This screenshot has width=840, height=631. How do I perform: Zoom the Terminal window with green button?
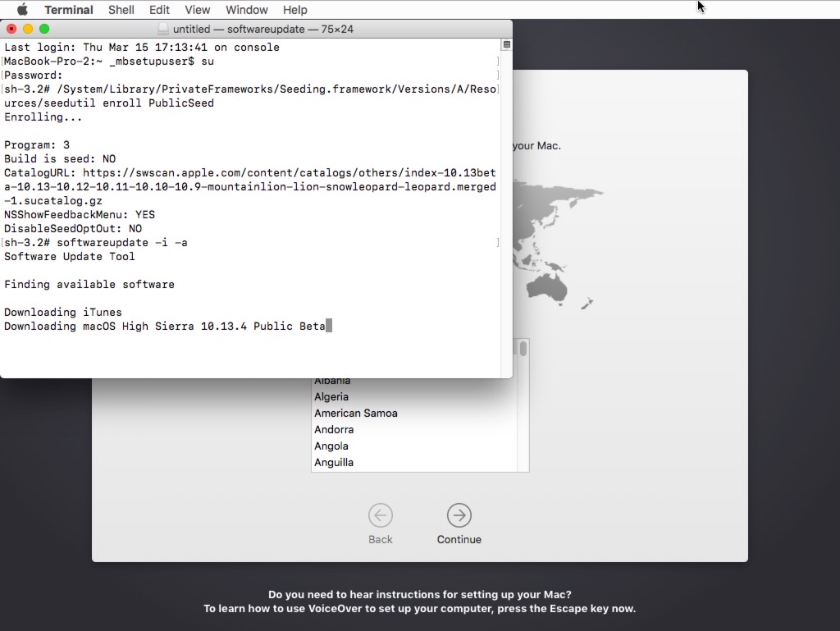pyautogui.click(x=44, y=29)
